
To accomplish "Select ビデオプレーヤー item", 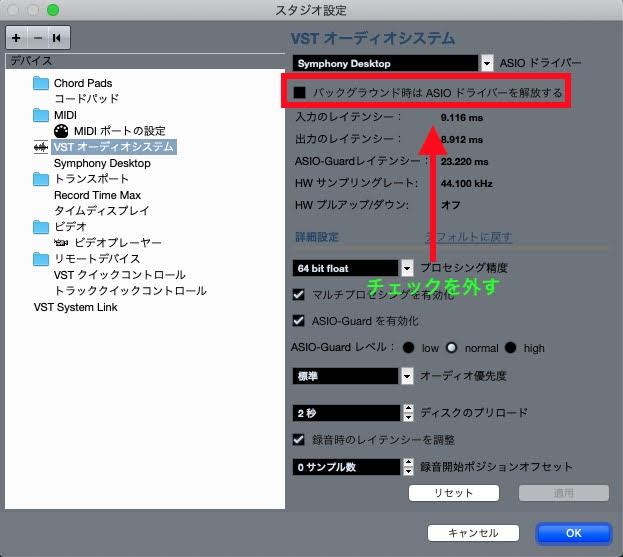I will 118,242.
